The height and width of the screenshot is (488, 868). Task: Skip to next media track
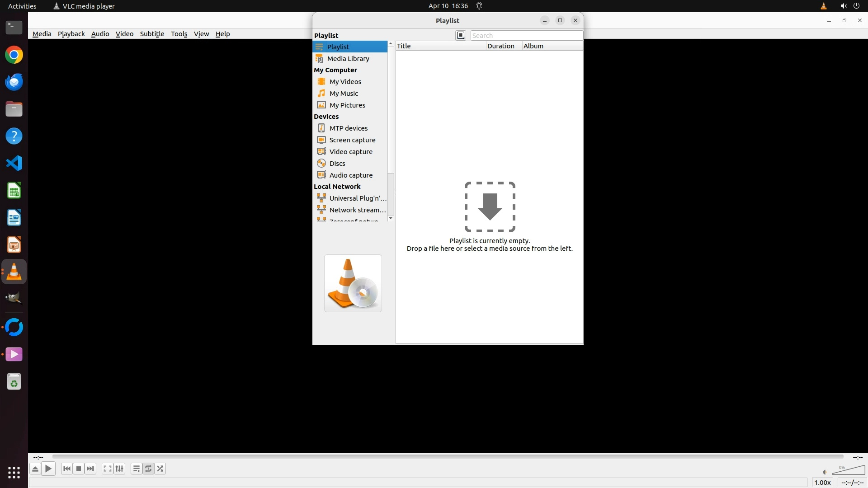90,469
